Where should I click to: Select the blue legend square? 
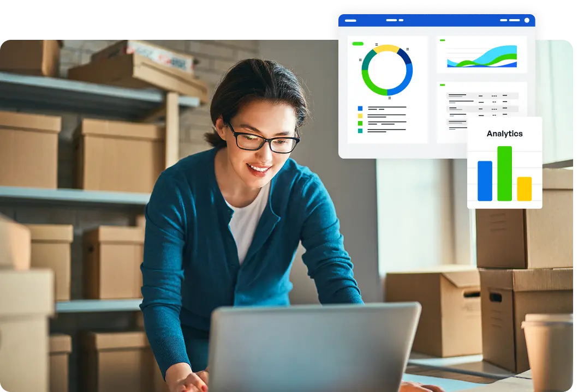tap(360, 108)
